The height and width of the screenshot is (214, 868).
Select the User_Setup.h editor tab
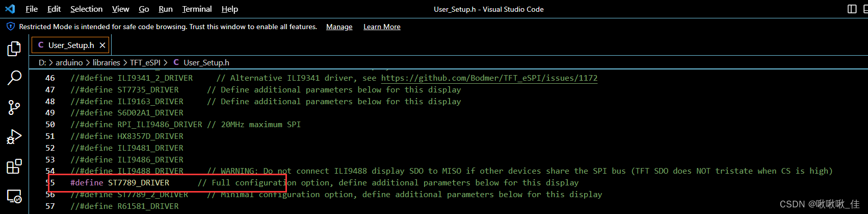click(x=71, y=45)
